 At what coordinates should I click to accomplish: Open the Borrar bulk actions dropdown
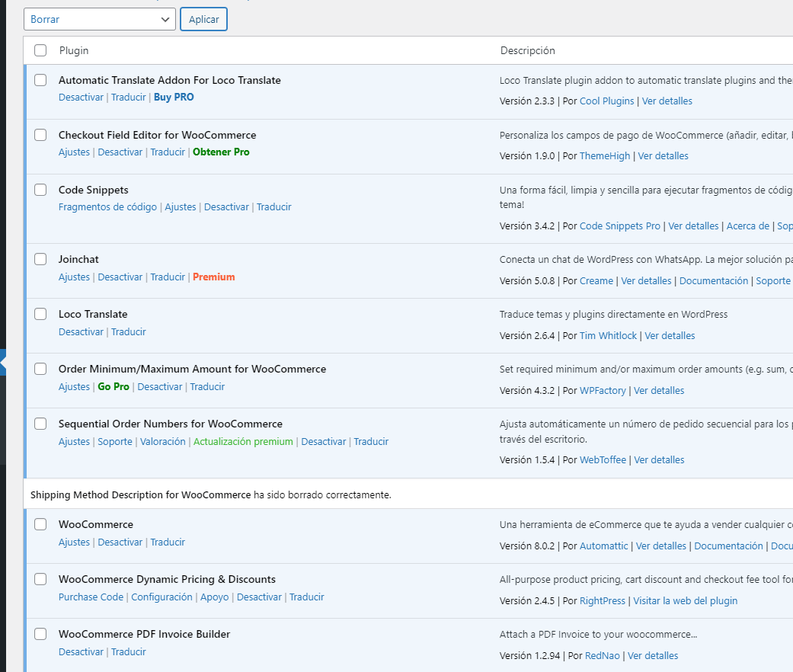pos(100,19)
